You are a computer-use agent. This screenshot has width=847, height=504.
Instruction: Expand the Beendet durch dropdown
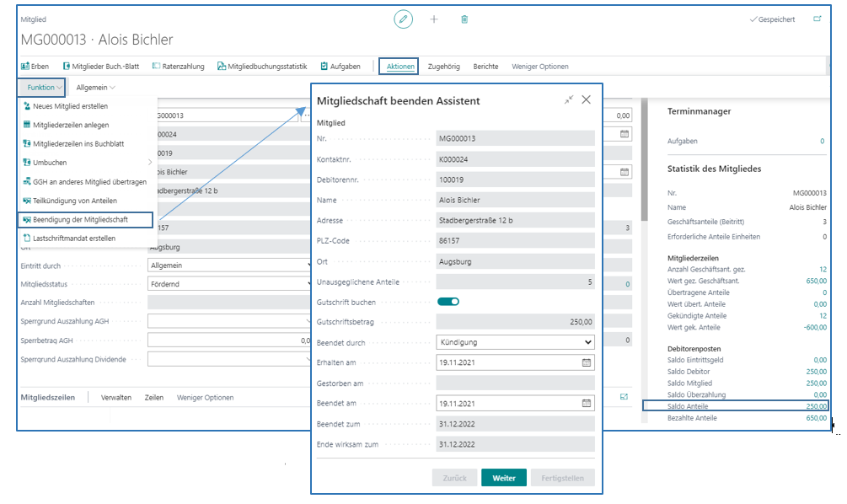(x=588, y=342)
